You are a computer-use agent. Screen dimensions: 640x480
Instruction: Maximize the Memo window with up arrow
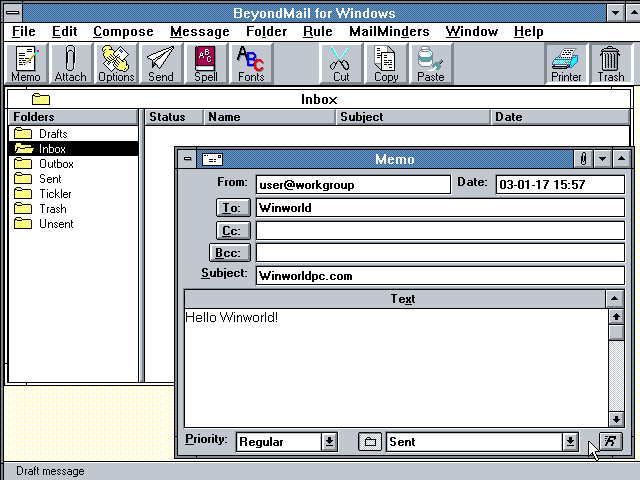(x=621, y=159)
